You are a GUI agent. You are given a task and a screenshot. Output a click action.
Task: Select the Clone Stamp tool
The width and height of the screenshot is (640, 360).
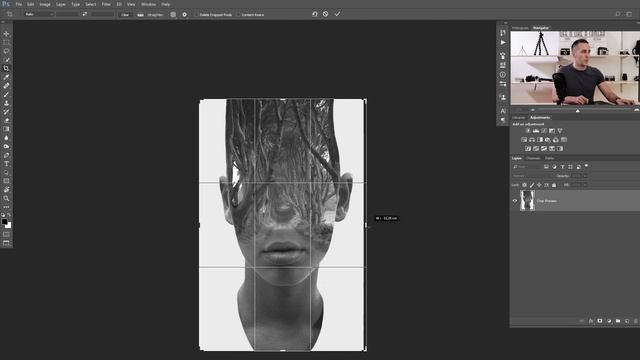[x=6, y=103]
